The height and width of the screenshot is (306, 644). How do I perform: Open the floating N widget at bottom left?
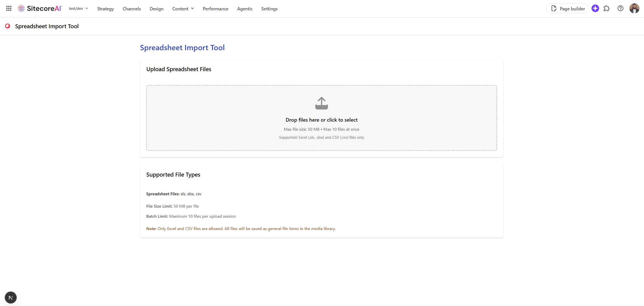(10, 297)
